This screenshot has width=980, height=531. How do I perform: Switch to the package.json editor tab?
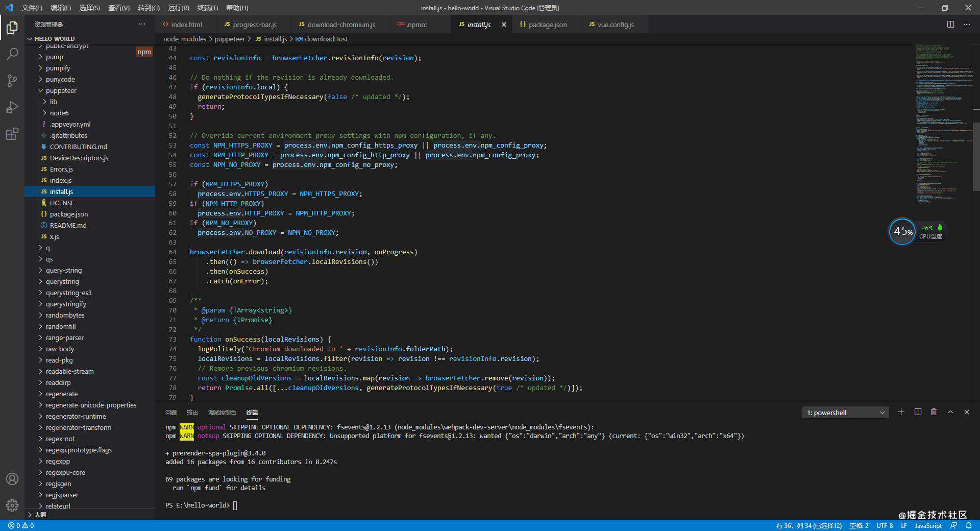coord(547,25)
